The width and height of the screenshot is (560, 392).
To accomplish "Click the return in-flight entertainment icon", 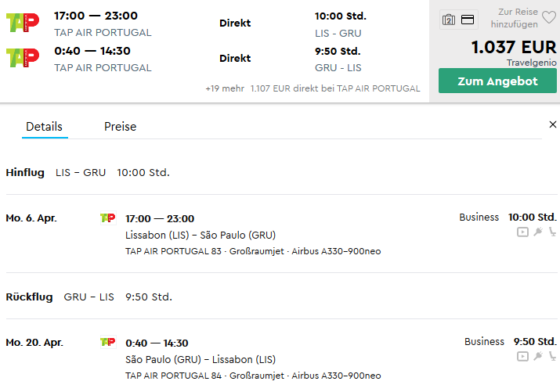I will pyautogui.click(x=522, y=356).
